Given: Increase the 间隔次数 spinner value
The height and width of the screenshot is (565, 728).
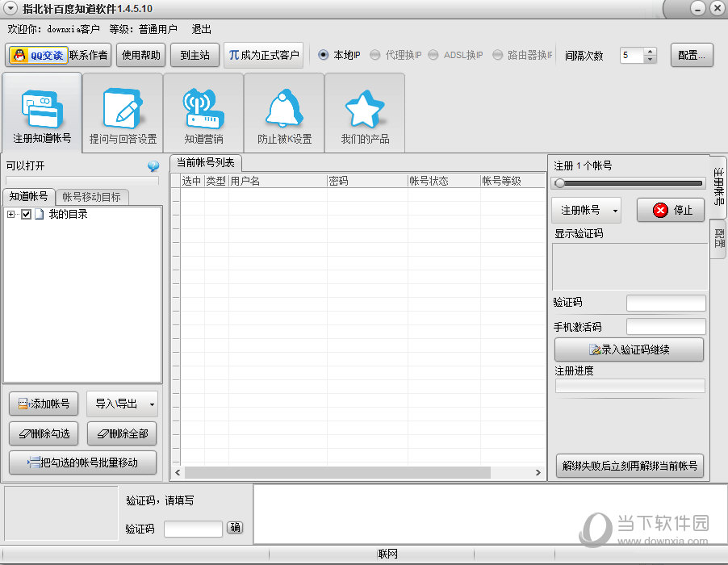Looking at the screenshot, I should click(650, 51).
